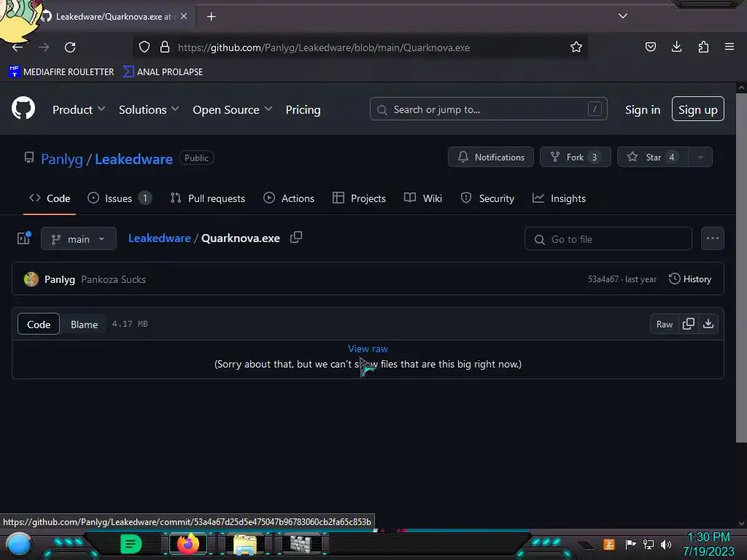Click the Raw button
This screenshot has height=560, width=747.
point(665,324)
